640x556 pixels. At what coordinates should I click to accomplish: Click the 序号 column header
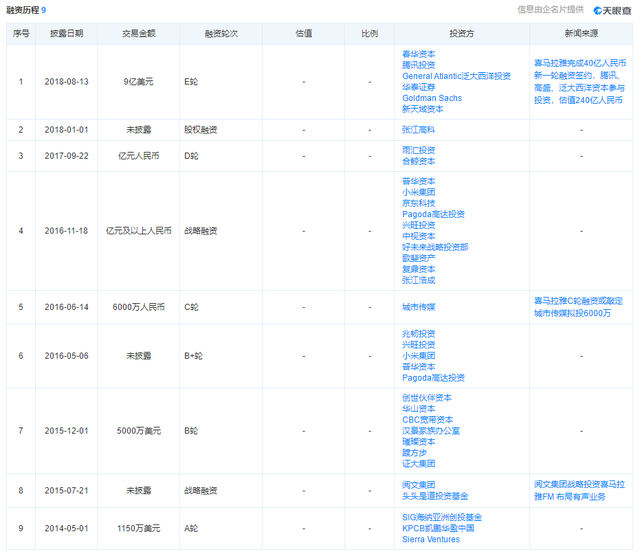click(x=21, y=33)
